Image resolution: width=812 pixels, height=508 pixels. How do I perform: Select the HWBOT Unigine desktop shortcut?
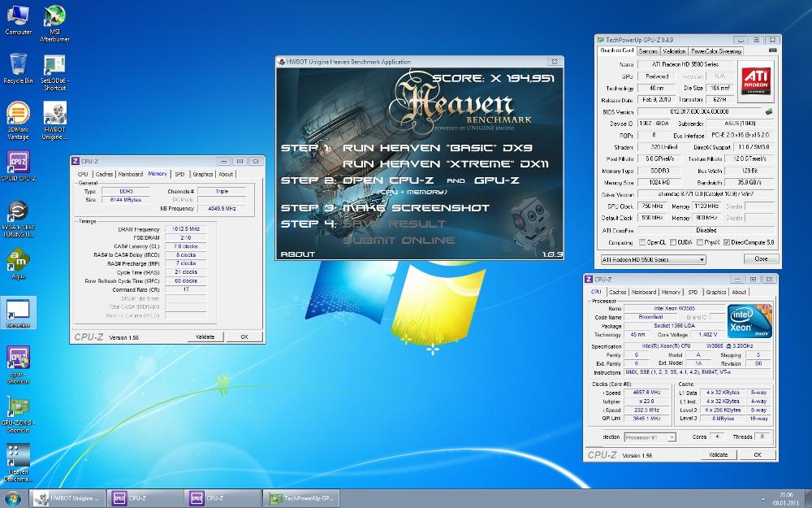tap(55, 120)
